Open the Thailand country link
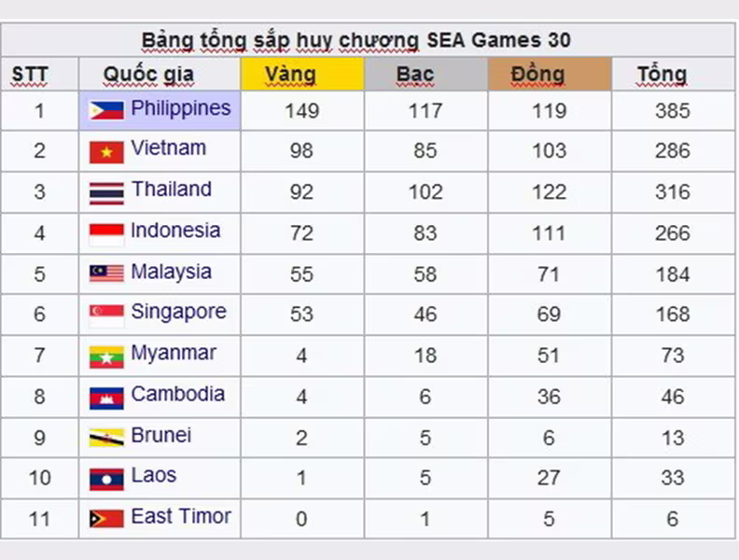The width and height of the screenshot is (739, 560). (x=172, y=189)
